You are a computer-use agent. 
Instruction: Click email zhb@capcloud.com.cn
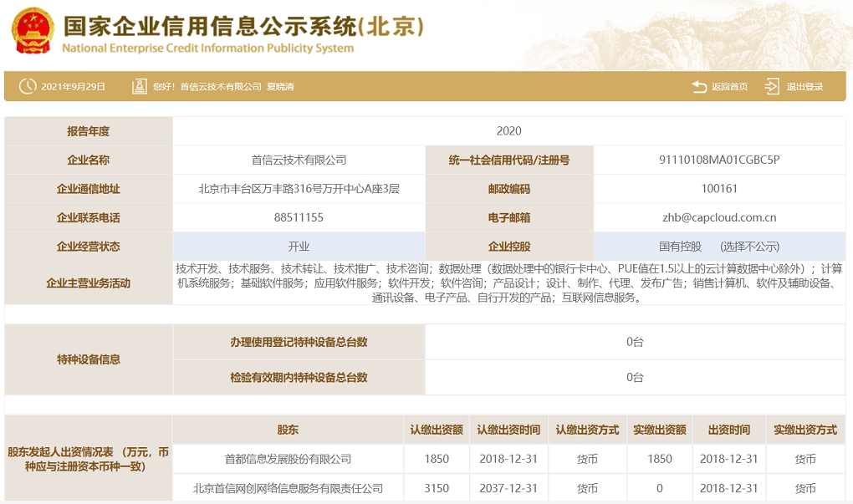[719, 217]
